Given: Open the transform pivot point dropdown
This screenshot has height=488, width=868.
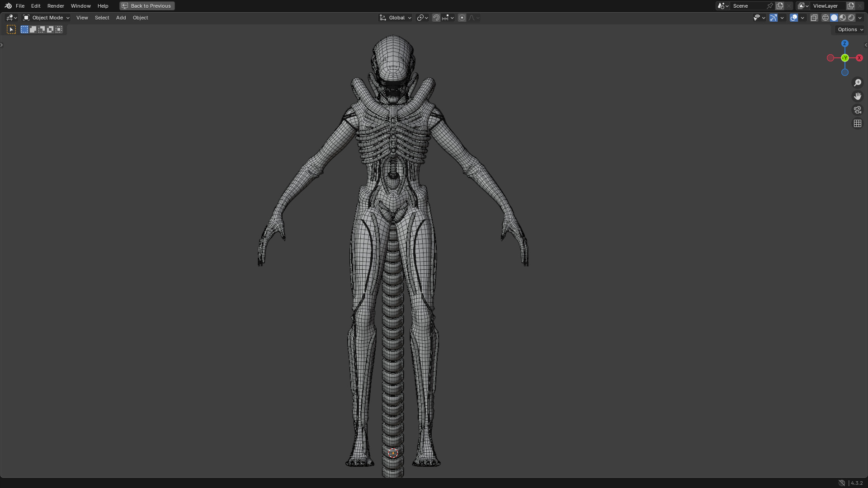Looking at the screenshot, I should [422, 18].
